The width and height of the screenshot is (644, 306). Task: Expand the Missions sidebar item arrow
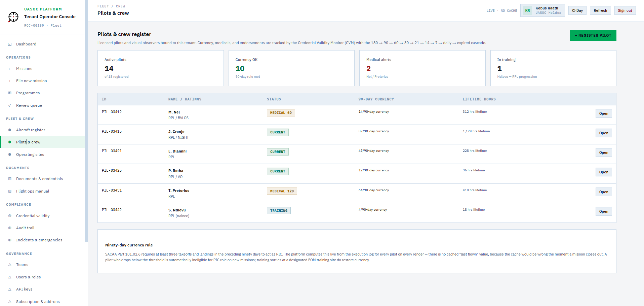10,69
